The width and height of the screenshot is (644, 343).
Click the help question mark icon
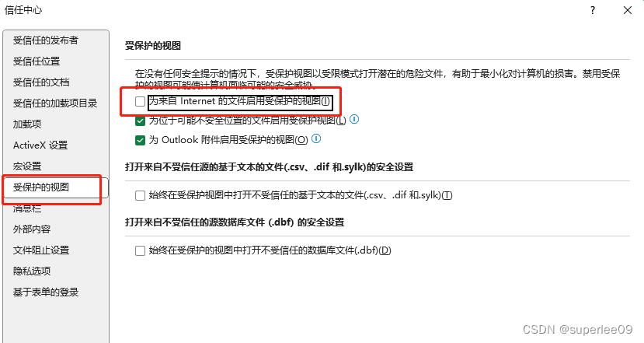(592, 10)
